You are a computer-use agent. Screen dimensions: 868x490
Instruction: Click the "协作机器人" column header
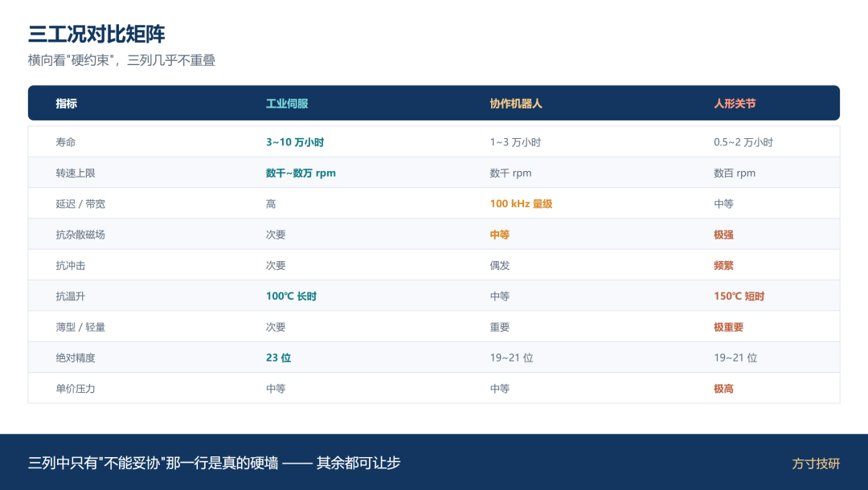516,104
